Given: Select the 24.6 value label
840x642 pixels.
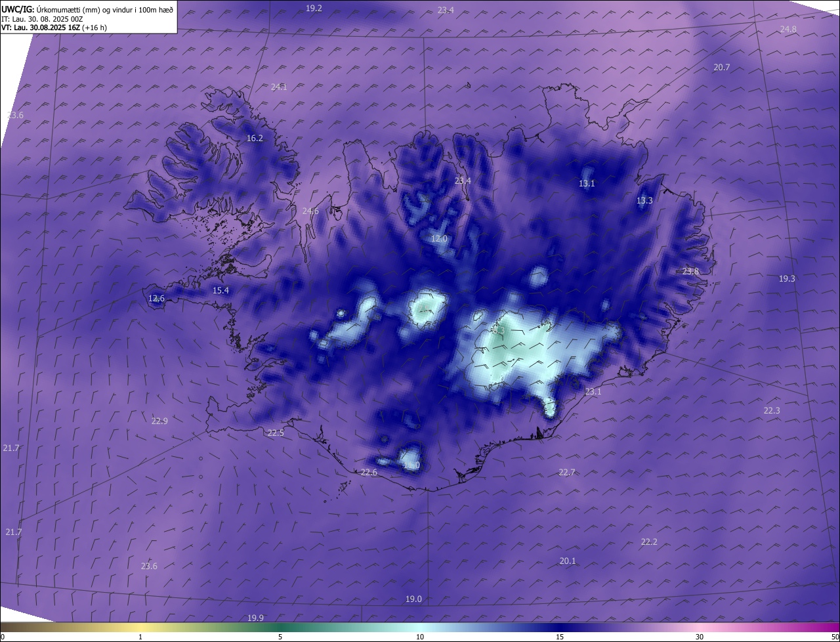Looking at the screenshot, I should pyautogui.click(x=310, y=211).
